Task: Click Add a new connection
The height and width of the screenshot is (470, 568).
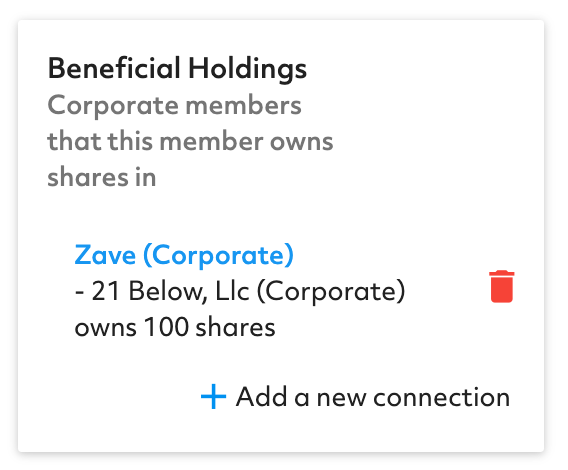Action: click(x=355, y=397)
